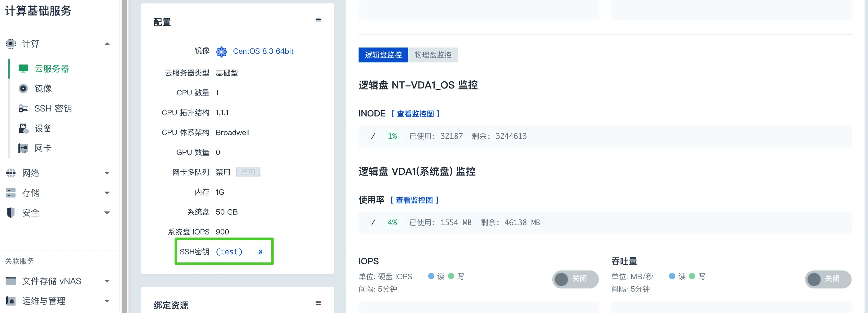
Task: Click the 剩余: 3244613 inode text
Action: pyautogui.click(x=499, y=136)
